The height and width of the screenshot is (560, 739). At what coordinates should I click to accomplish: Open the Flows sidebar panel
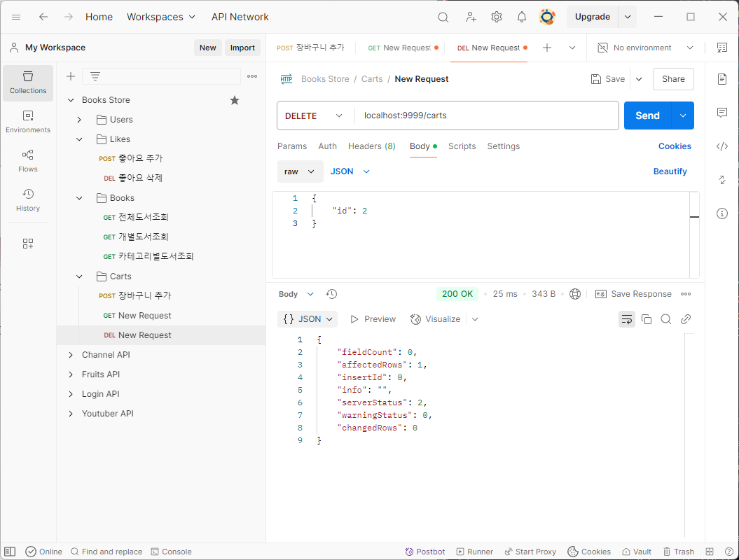(28, 161)
